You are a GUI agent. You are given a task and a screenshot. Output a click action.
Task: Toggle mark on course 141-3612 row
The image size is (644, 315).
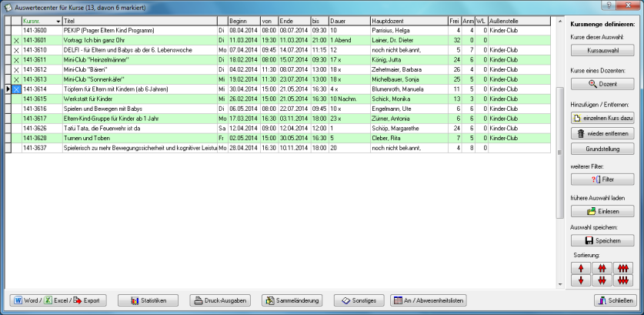[16, 69]
